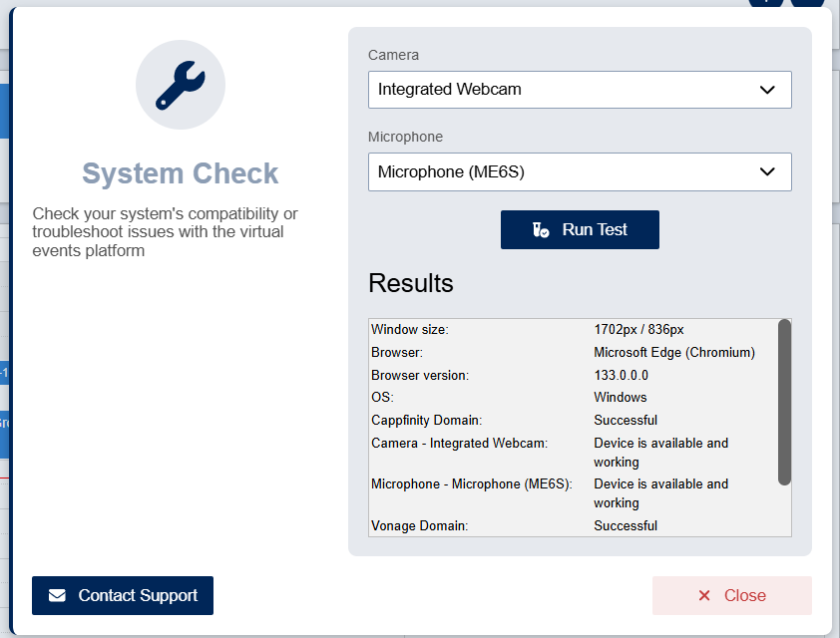This screenshot has height=638, width=840.
Task: Click the red X icon beside Close
Action: click(704, 595)
